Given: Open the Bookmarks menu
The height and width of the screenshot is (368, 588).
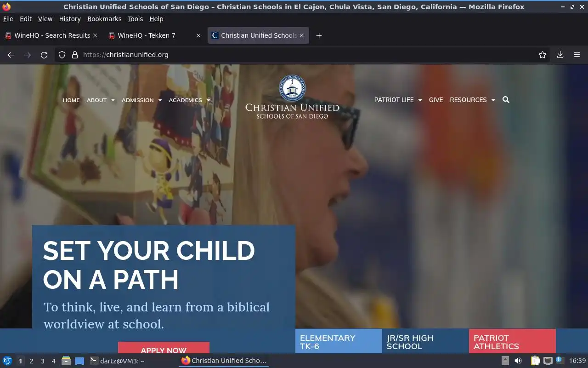Looking at the screenshot, I should (104, 19).
